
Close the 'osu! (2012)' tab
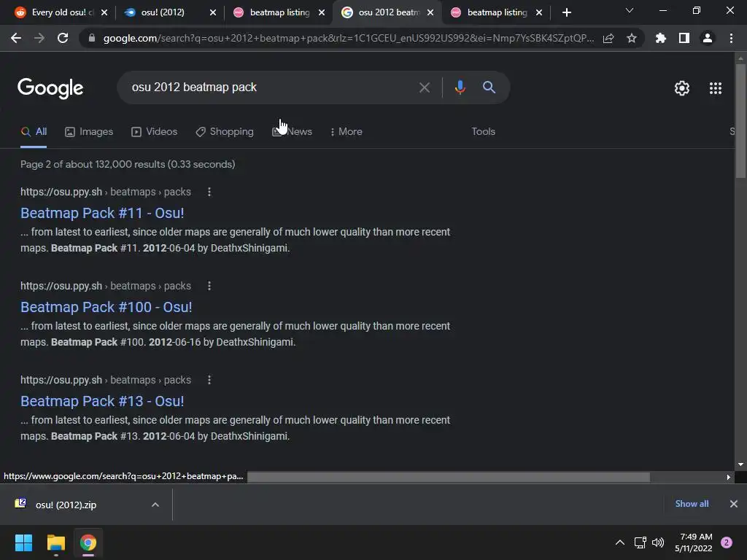pos(213,12)
